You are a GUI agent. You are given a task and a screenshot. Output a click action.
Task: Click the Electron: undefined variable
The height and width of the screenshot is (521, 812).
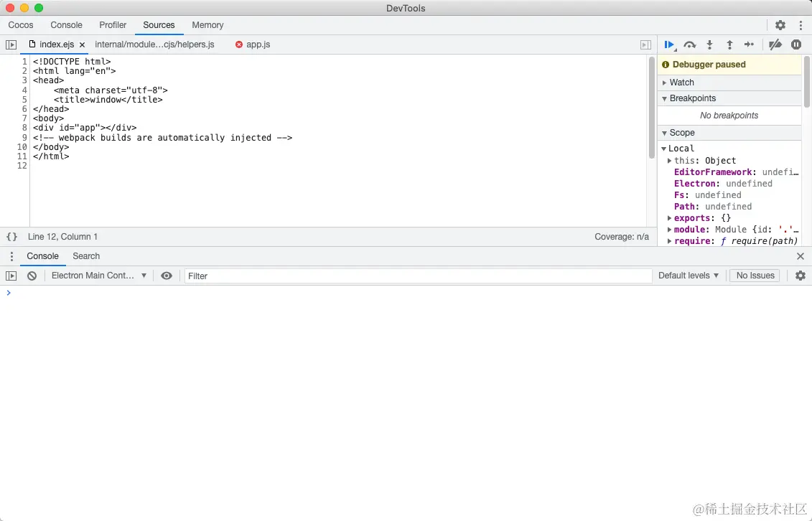[723, 183]
